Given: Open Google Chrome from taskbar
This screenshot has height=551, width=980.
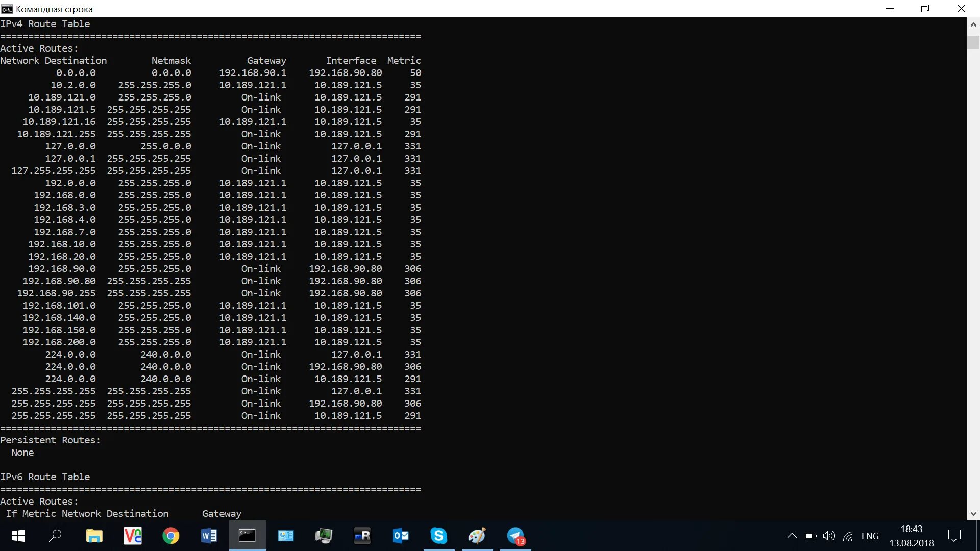Looking at the screenshot, I should tap(171, 536).
